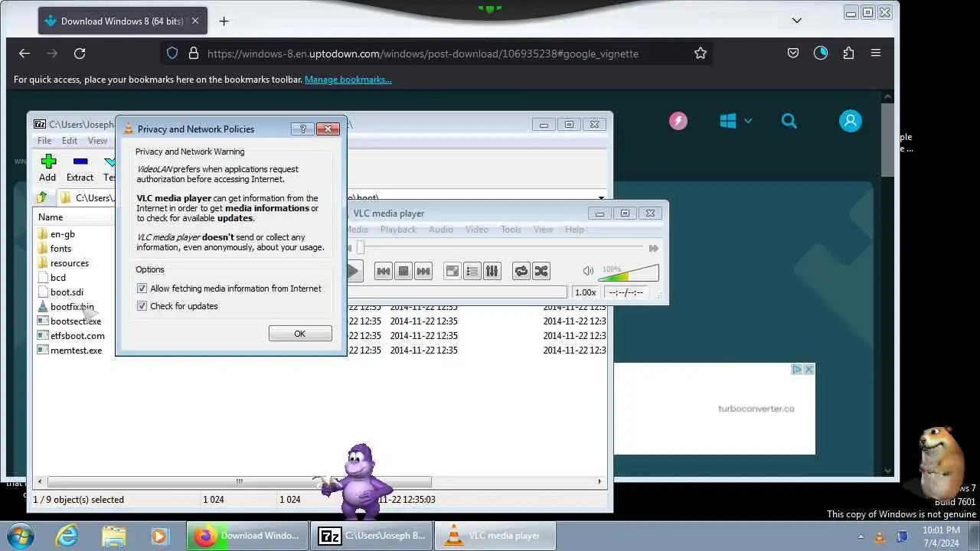Uncheck Allow fetching media information from Internet
This screenshot has width=980, height=551.
click(142, 289)
